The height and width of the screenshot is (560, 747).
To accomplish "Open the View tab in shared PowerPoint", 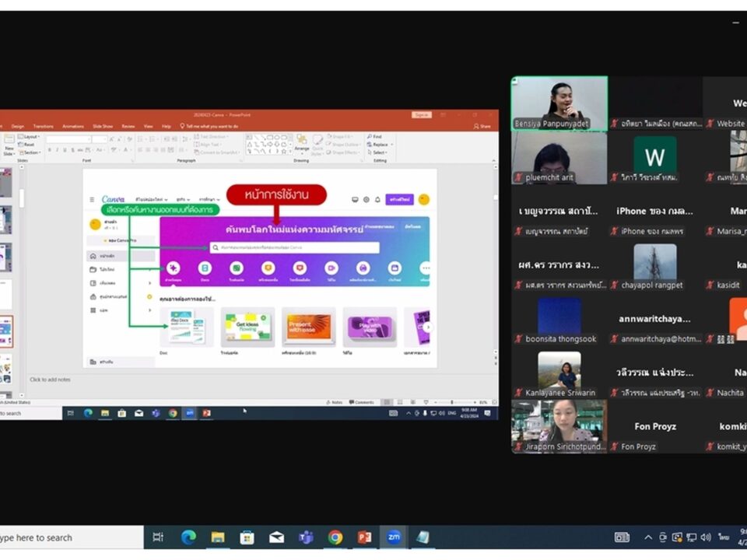I will (148, 126).
